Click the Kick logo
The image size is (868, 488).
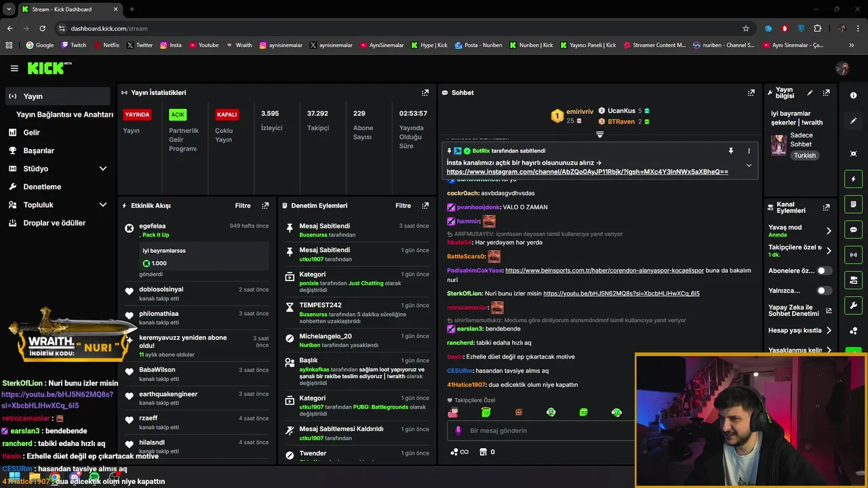[x=49, y=68]
